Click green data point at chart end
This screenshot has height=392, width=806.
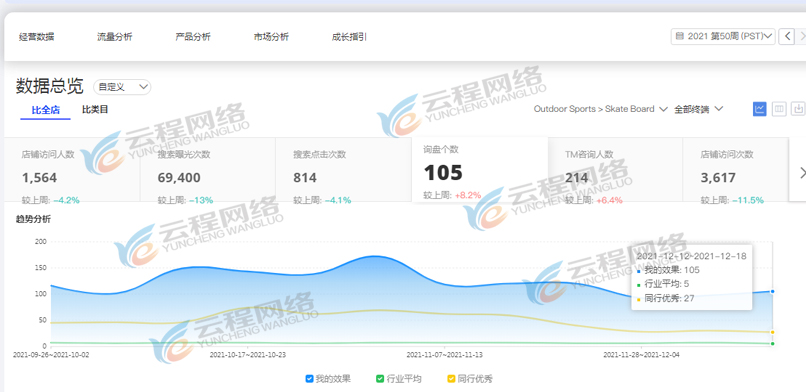pyautogui.click(x=773, y=344)
